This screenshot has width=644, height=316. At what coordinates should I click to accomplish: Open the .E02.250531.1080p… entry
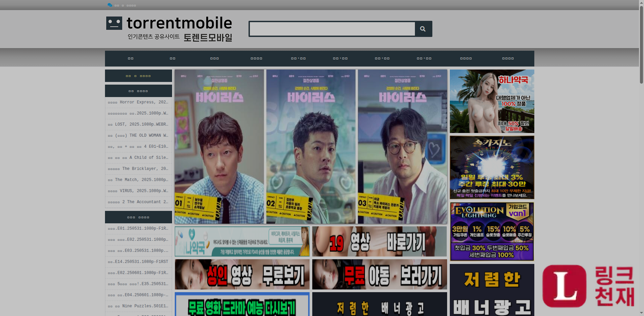pyautogui.click(x=138, y=240)
